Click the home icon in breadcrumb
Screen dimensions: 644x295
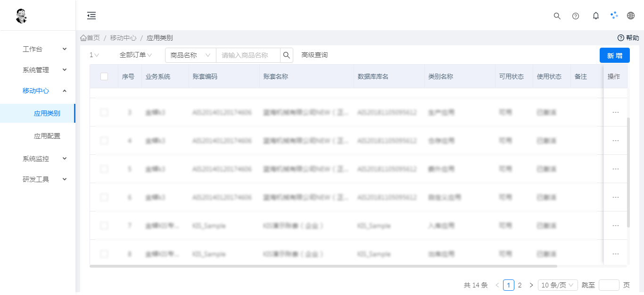[x=83, y=38]
